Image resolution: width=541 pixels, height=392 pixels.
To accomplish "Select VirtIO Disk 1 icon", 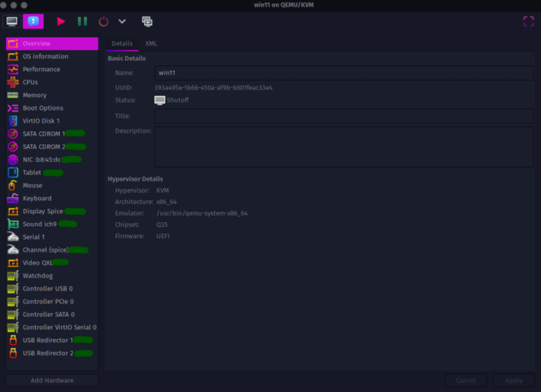I will click(x=13, y=121).
